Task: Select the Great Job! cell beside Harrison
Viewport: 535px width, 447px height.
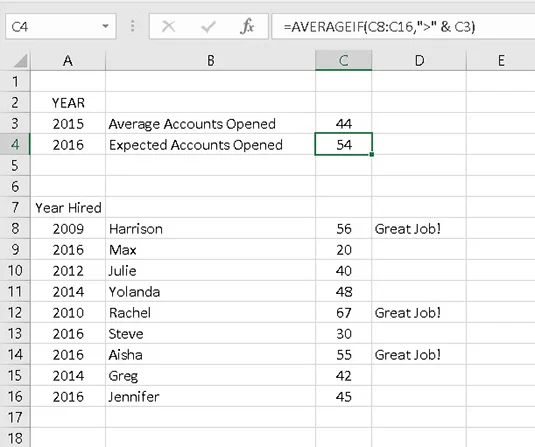Action: (419, 228)
